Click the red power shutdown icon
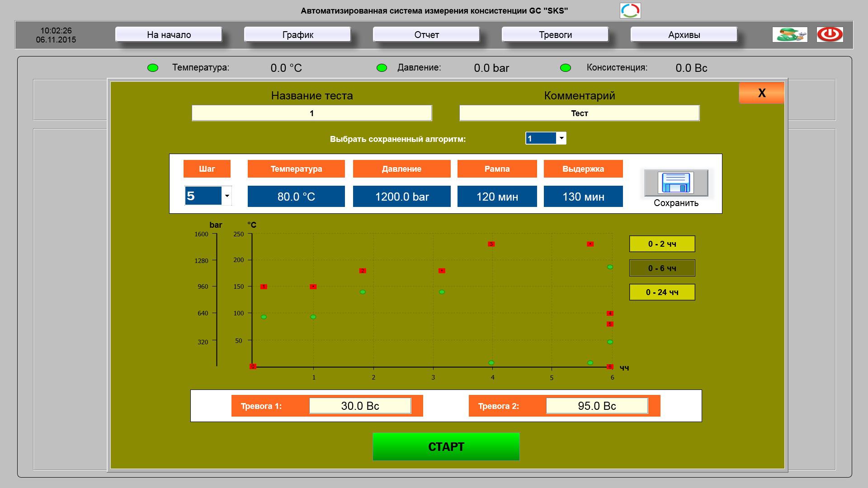868x488 pixels. click(x=830, y=34)
